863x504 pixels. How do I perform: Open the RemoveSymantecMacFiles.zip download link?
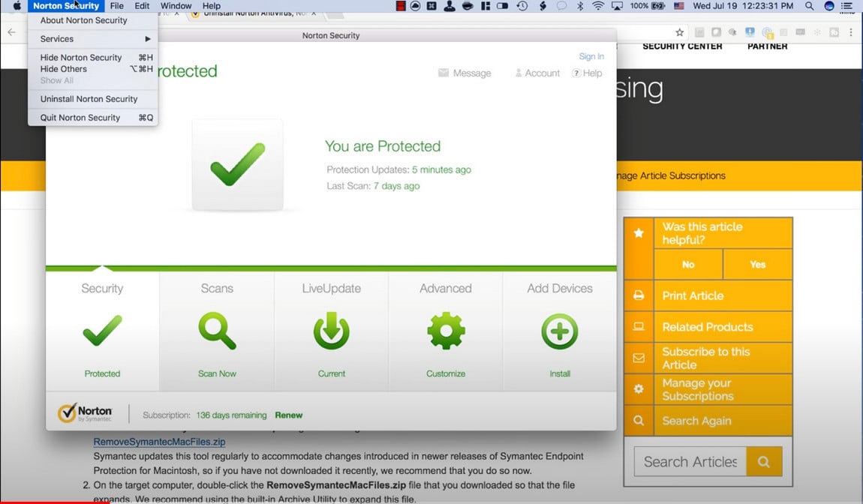pos(159,442)
